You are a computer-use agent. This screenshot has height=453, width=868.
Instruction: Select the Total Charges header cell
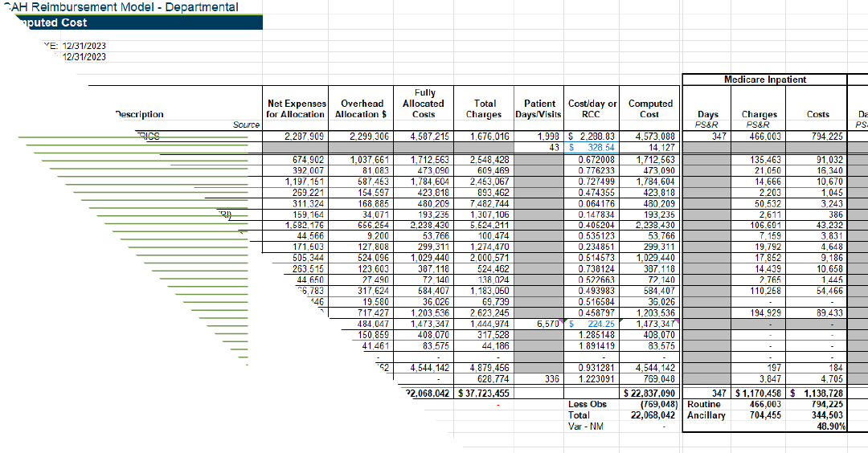point(484,108)
